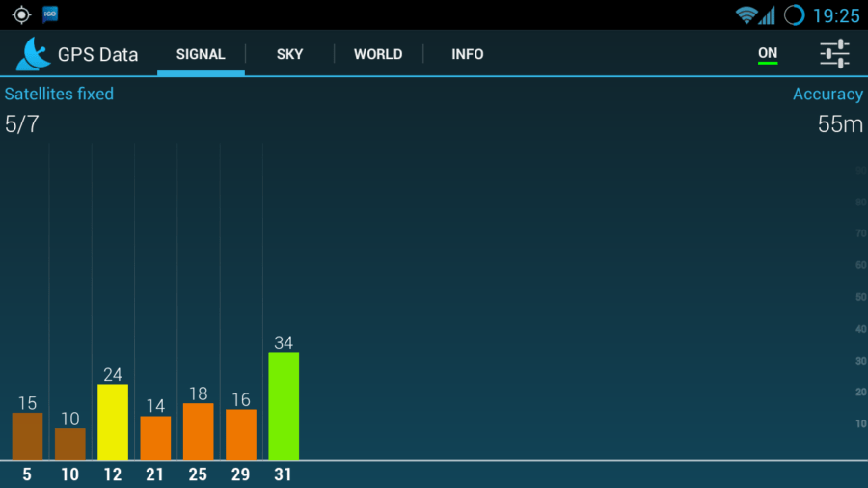Open the SIGNAL tab
This screenshot has height=488, width=868.
(201, 54)
